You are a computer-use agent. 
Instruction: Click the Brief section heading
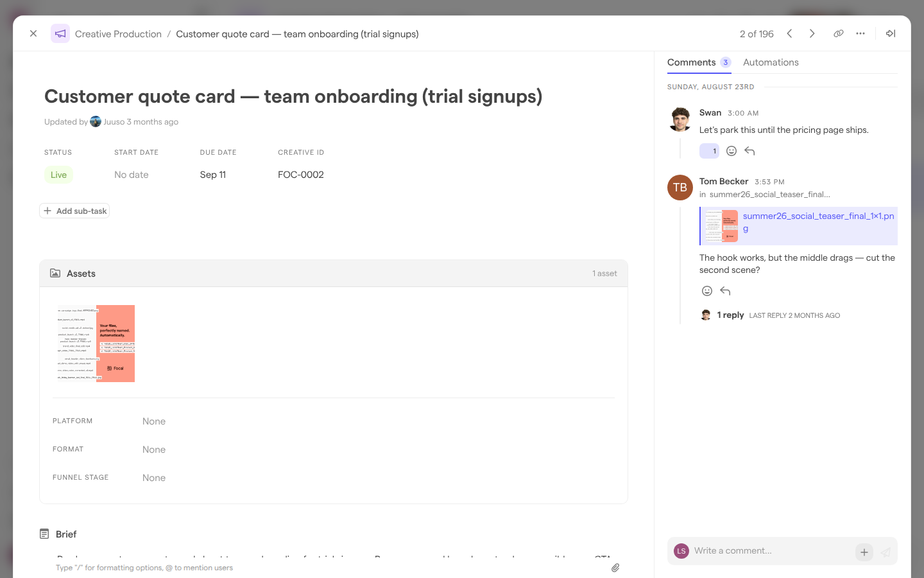66,534
